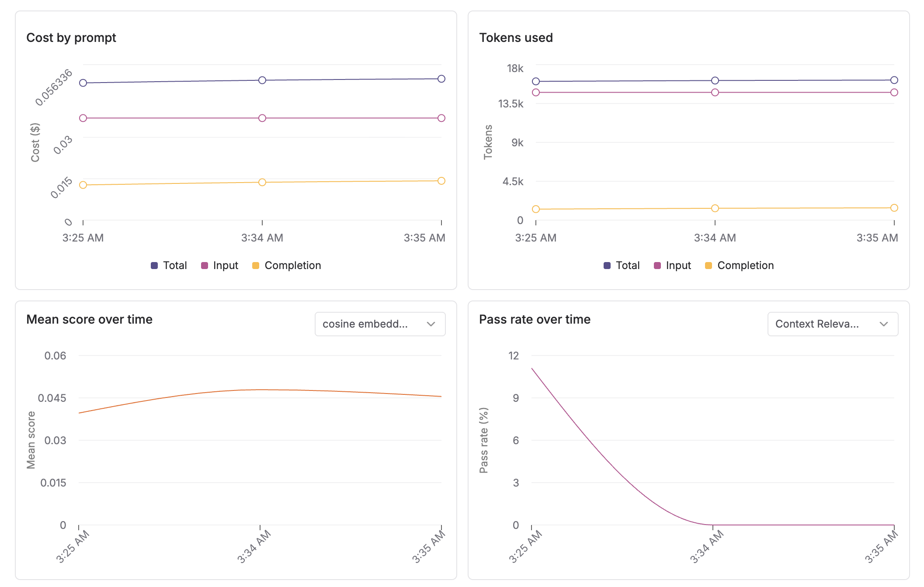Open the Context Relevance metric dropdown
The height and width of the screenshot is (587, 924).
coord(833,324)
